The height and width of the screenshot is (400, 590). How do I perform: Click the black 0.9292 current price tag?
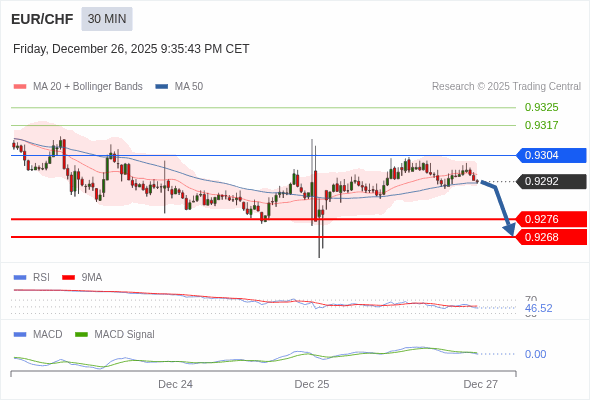tap(551, 181)
